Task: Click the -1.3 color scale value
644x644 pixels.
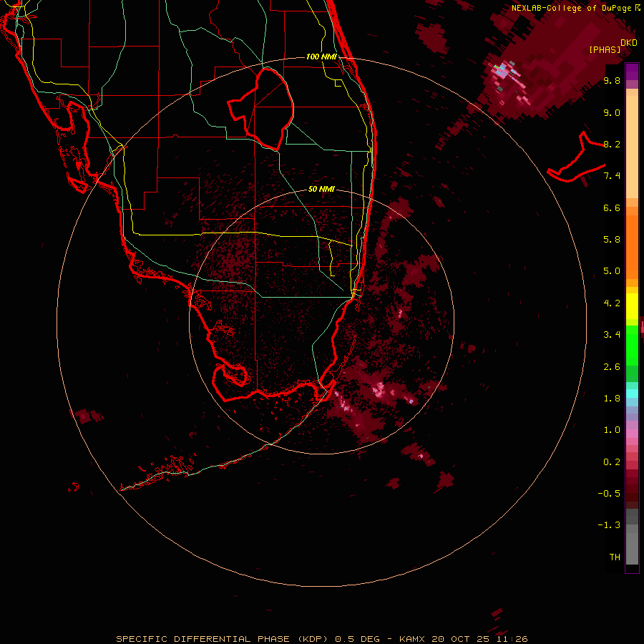Action: [609, 525]
